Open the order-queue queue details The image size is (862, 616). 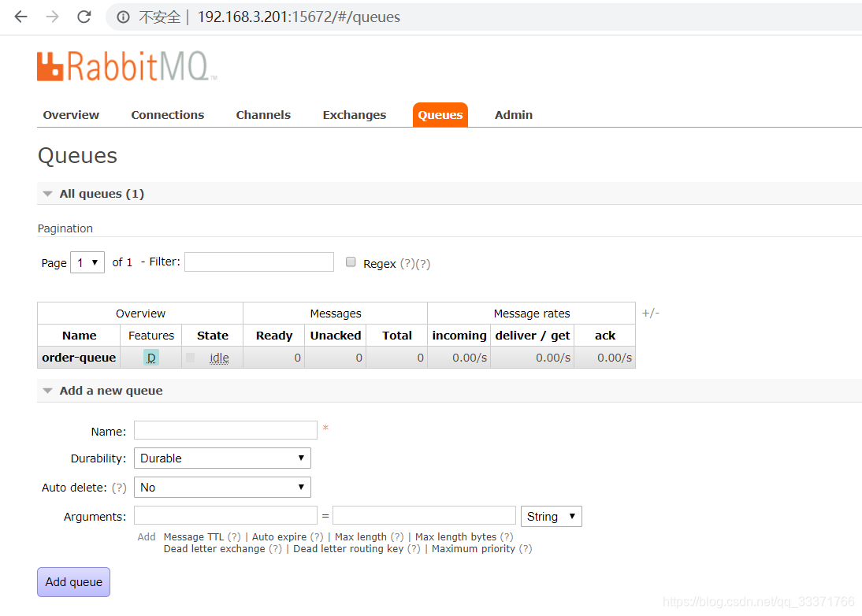[x=78, y=357]
